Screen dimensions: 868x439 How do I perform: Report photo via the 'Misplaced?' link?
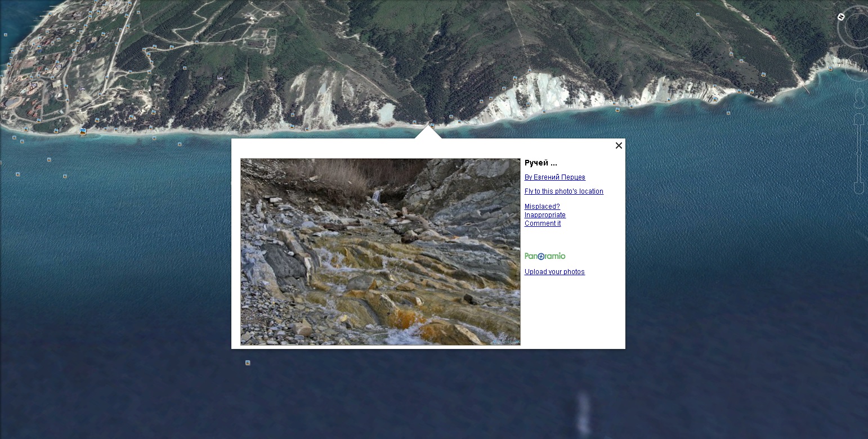[542, 207]
